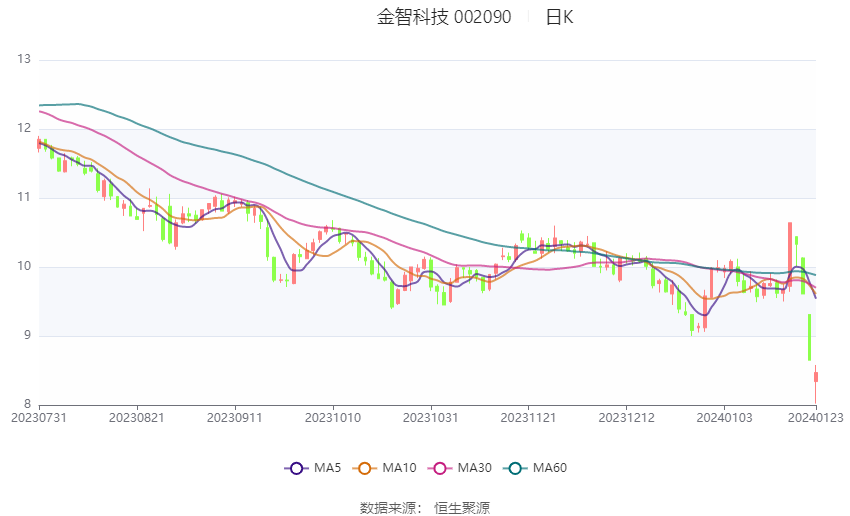Click the chart title 金智科技 002090

pos(443,17)
